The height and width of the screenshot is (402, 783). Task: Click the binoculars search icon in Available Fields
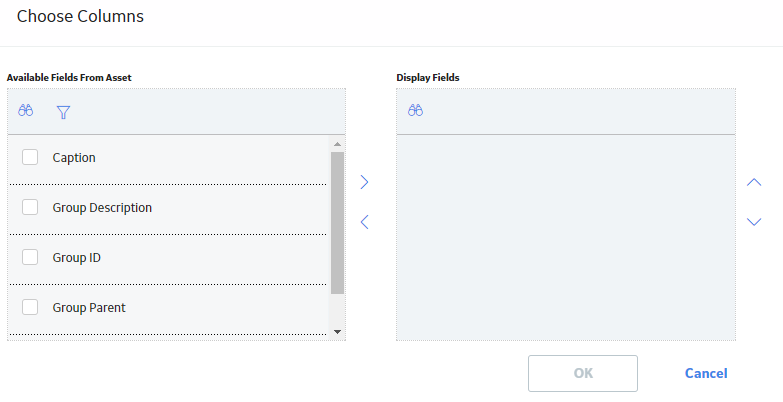(x=25, y=110)
